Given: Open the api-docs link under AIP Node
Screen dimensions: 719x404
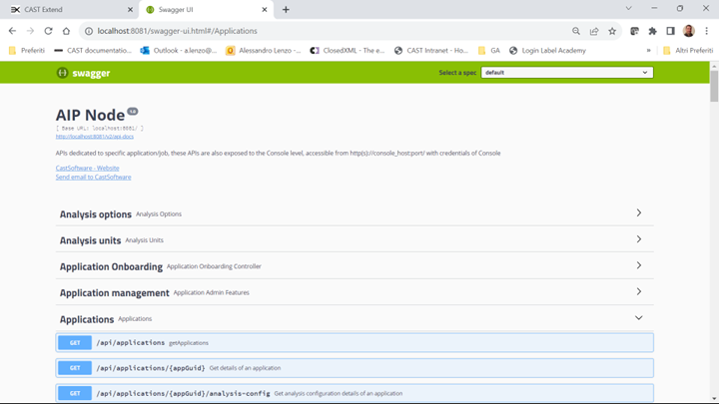Looking at the screenshot, I should (x=94, y=136).
